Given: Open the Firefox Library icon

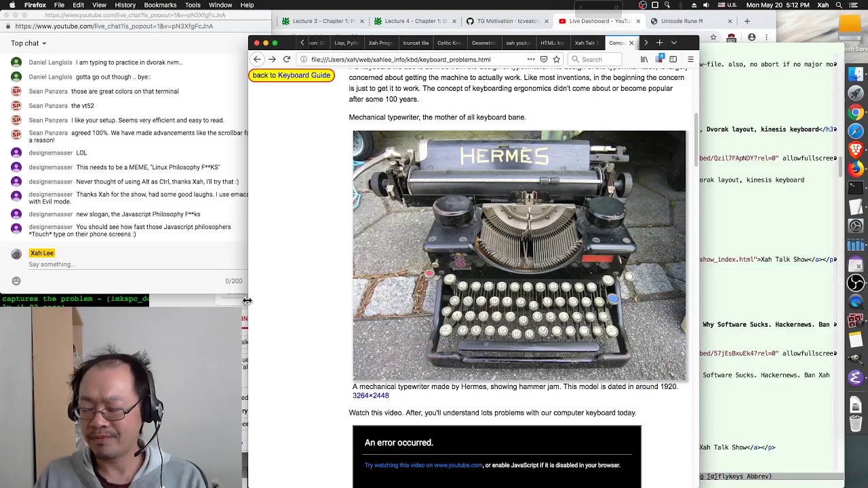Looking at the screenshot, I should (644, 60).
